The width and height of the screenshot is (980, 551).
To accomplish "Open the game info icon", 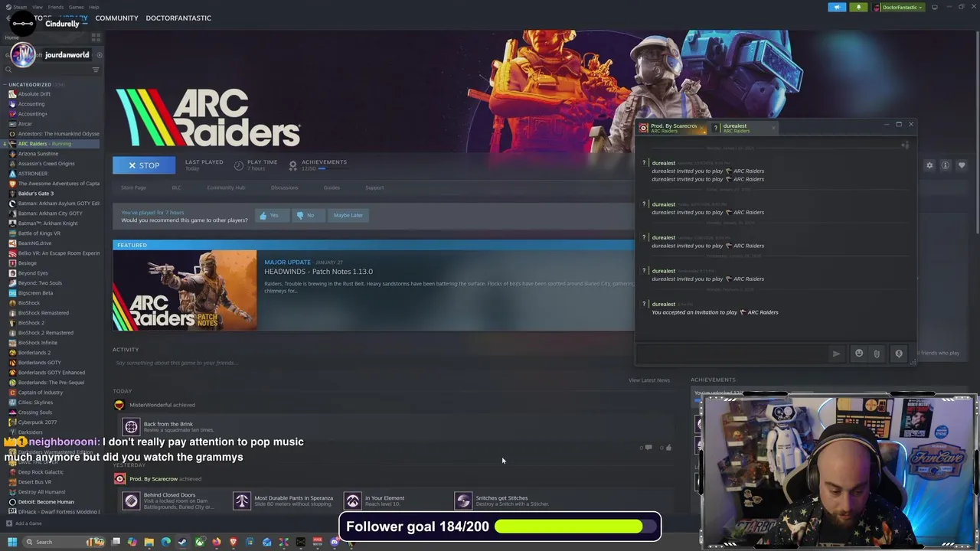I will tap(946, 165).
